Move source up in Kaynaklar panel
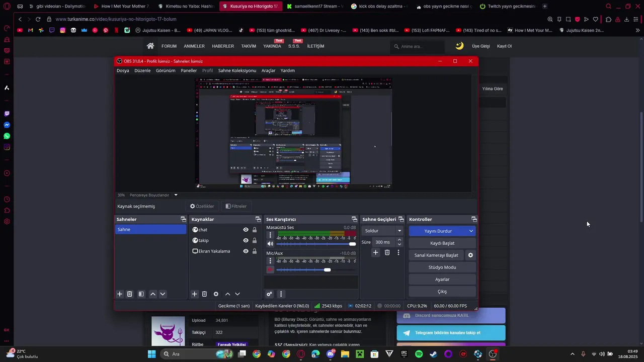644x362 pixels. click(227, 294)
